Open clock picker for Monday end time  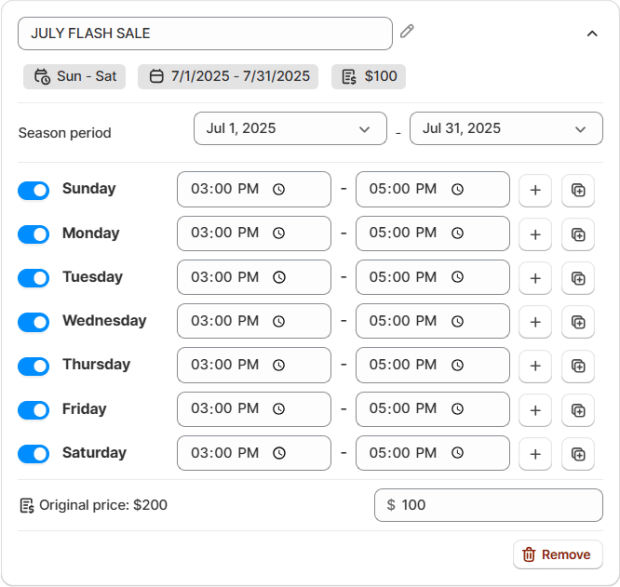[x=457, y=233]
